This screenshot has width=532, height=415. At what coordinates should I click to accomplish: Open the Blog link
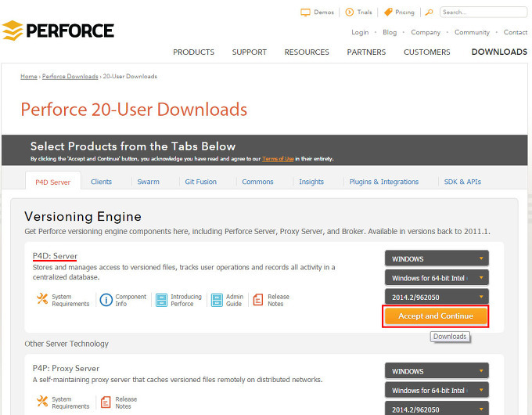(390, 32)
